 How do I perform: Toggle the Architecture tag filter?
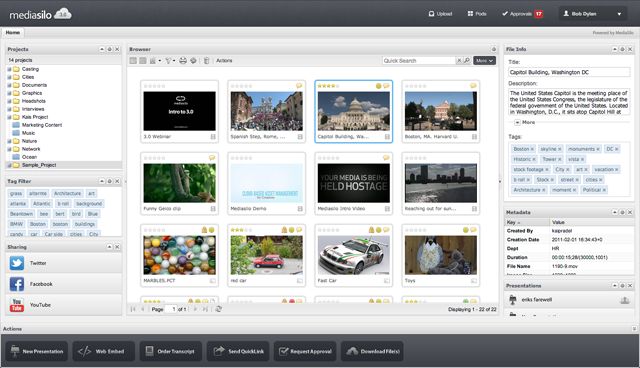tap(67, 193)
